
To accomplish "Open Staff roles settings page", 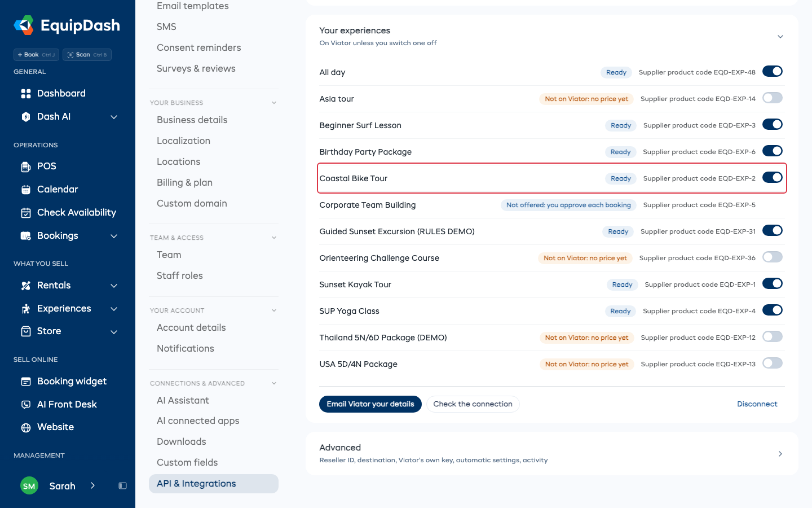I will coord(180,275).
